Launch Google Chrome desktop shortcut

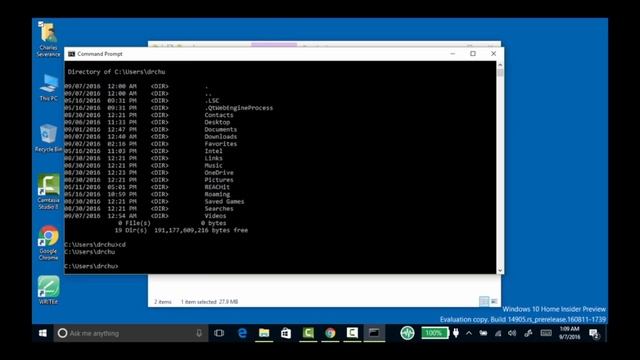coord(48,242)
